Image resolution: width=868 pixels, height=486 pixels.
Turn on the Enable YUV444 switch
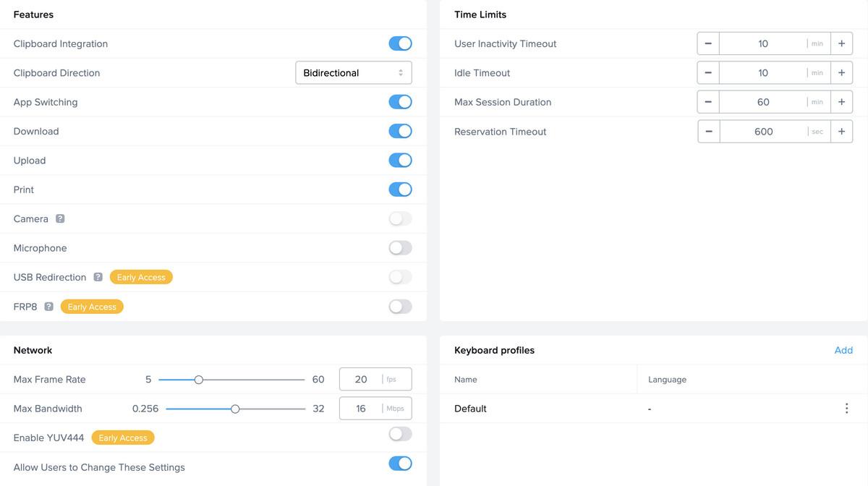click(x=400, y=434)
